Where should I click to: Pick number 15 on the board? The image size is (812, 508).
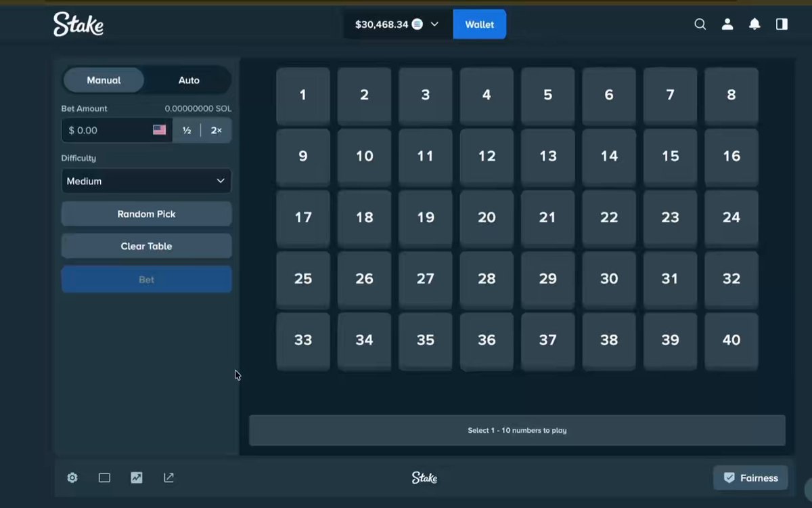(x=670, y=157)
